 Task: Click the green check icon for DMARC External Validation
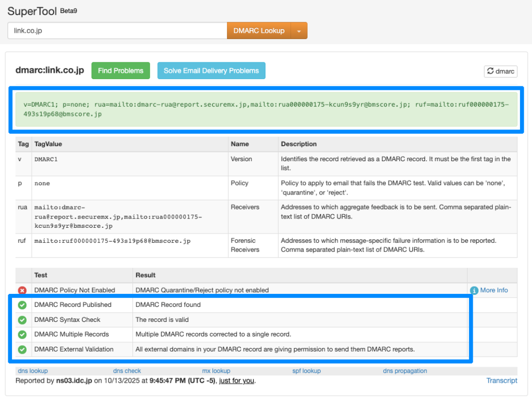point(22,349)
